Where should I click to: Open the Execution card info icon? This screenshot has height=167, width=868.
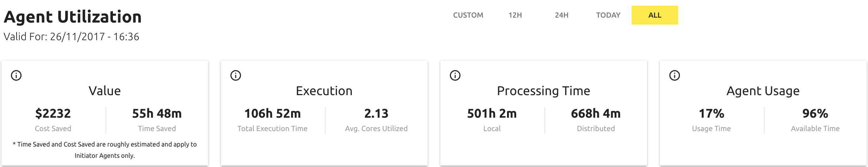(236, 75)
